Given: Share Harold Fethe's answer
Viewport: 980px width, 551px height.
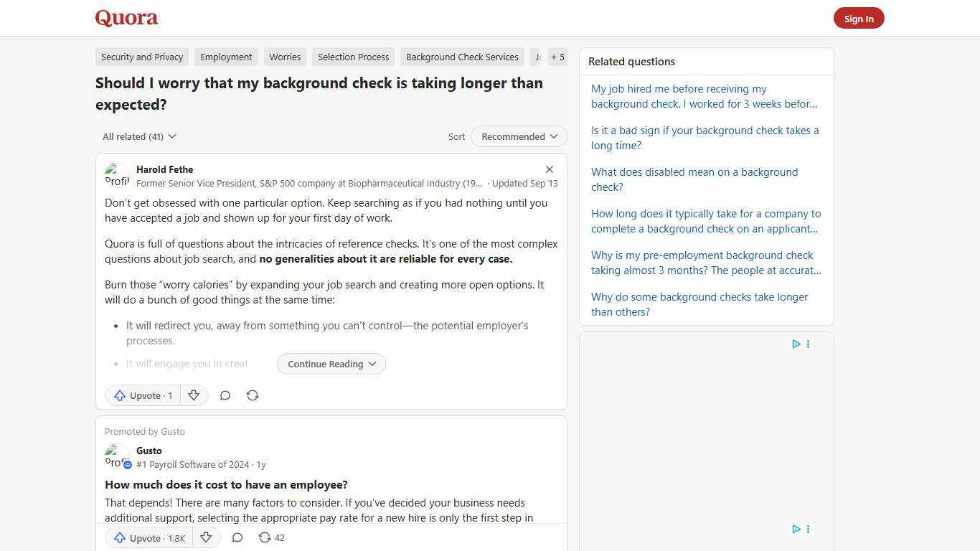Looking at the screenshot, I should (253, 395).
